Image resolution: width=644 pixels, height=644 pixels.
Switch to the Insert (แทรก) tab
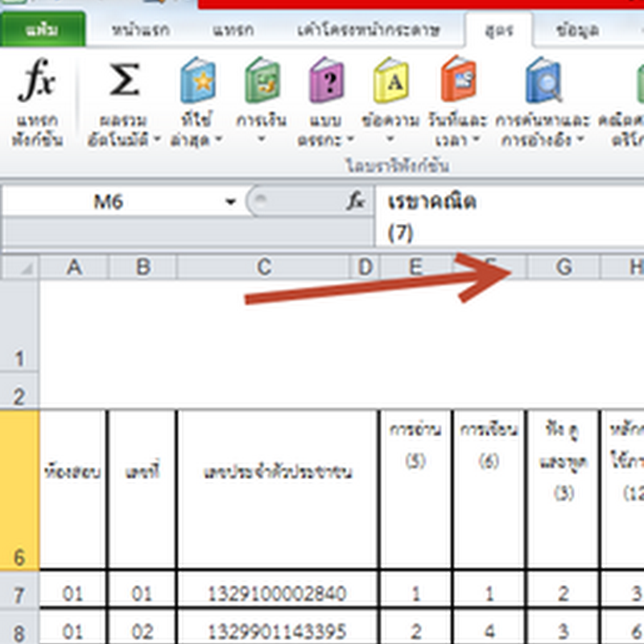(233, 30)
